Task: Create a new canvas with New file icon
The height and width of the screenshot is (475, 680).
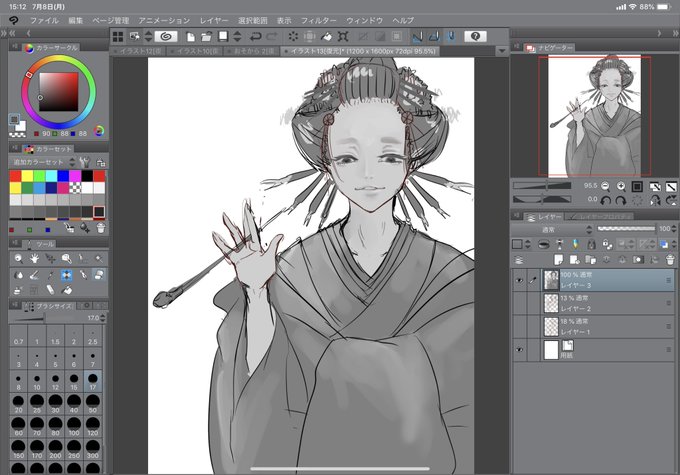Action: pyautogui.click(x=190, y=37)
